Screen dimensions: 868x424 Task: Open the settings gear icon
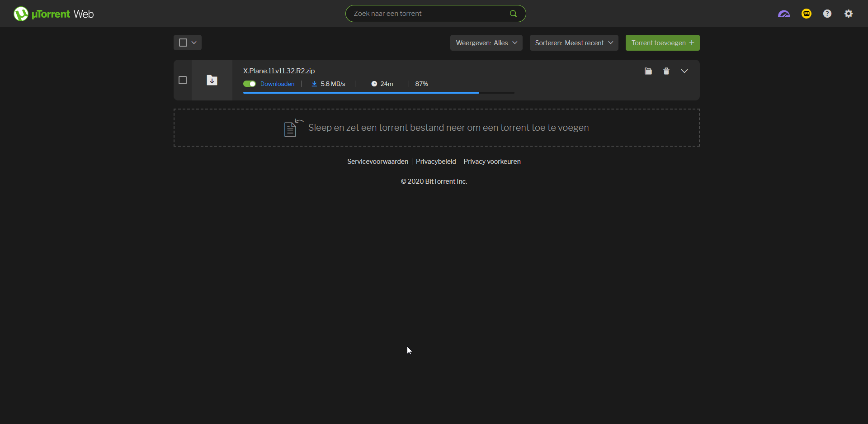[849, 14]
